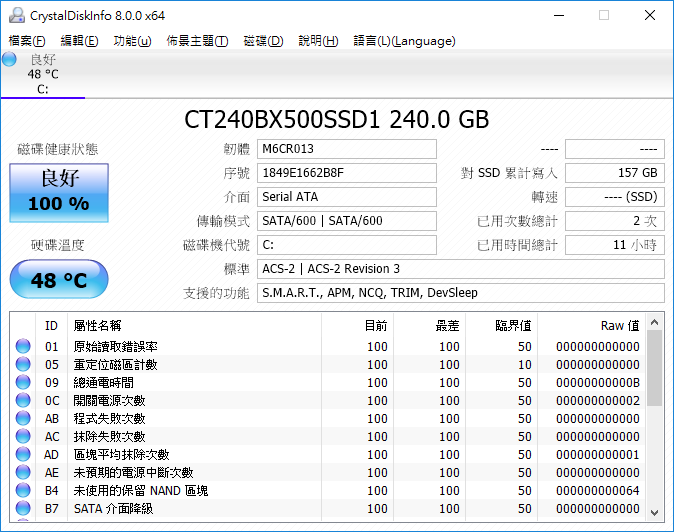Click the 良好 100 % health status button
The height and width of the screenshot is (532, 674).
[59, 193]
